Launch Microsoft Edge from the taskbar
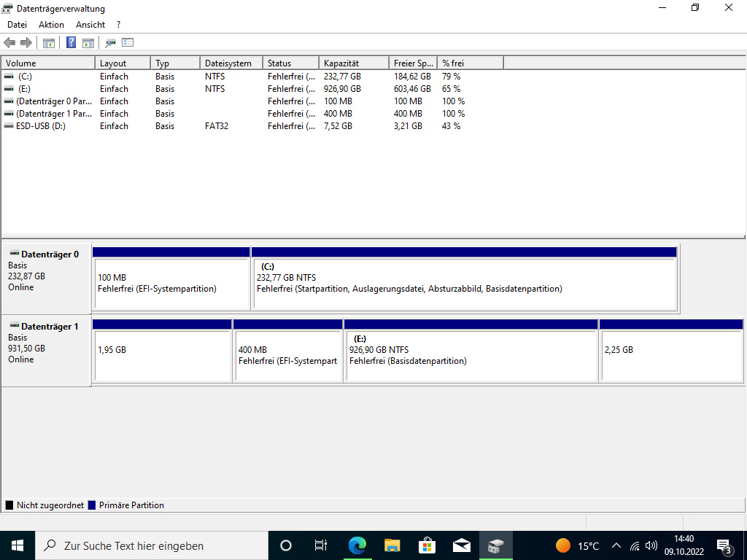The image size is (747, 560). [357, 545]
